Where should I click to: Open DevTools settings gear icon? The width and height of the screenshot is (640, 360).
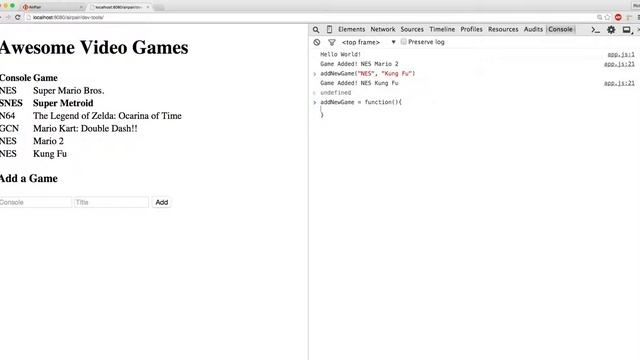(611, 29)
